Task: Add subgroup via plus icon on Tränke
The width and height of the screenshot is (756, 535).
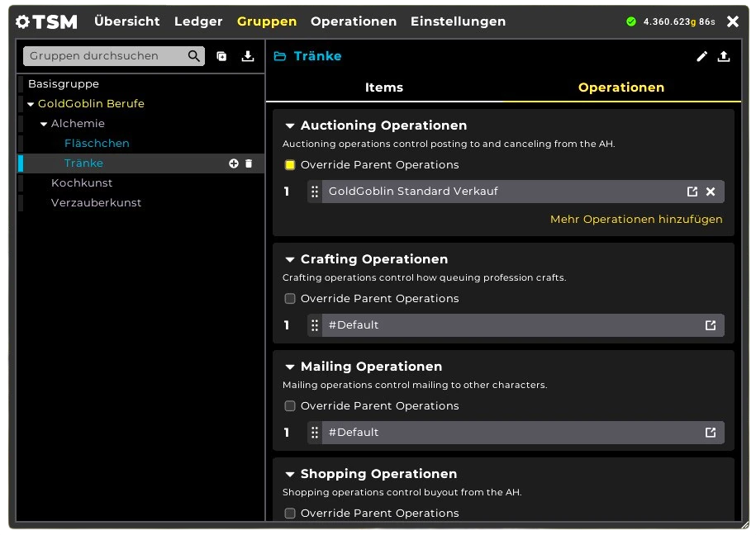Action: (x=234, y=163)
